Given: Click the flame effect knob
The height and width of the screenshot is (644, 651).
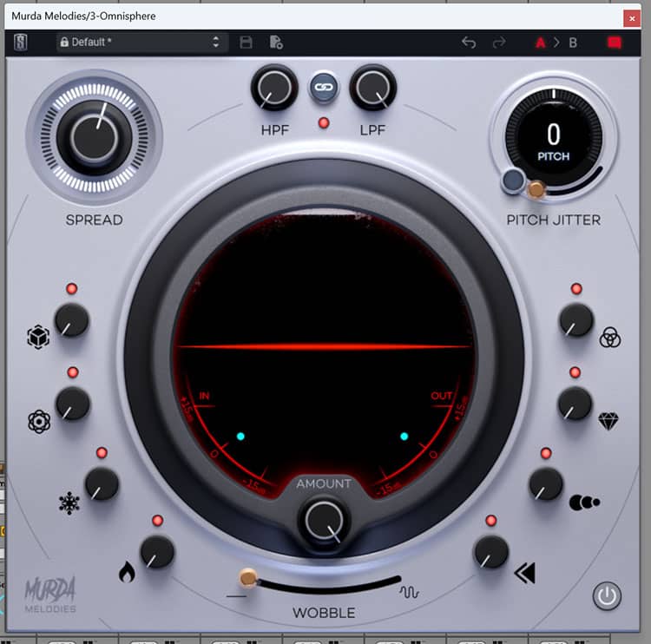Looking at the screenshot, I should coord(157,552).
